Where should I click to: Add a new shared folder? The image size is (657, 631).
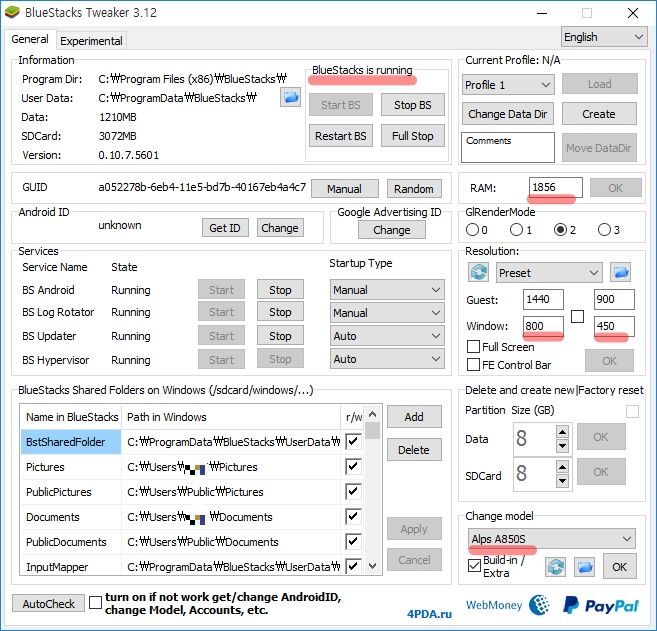[414, 416]
